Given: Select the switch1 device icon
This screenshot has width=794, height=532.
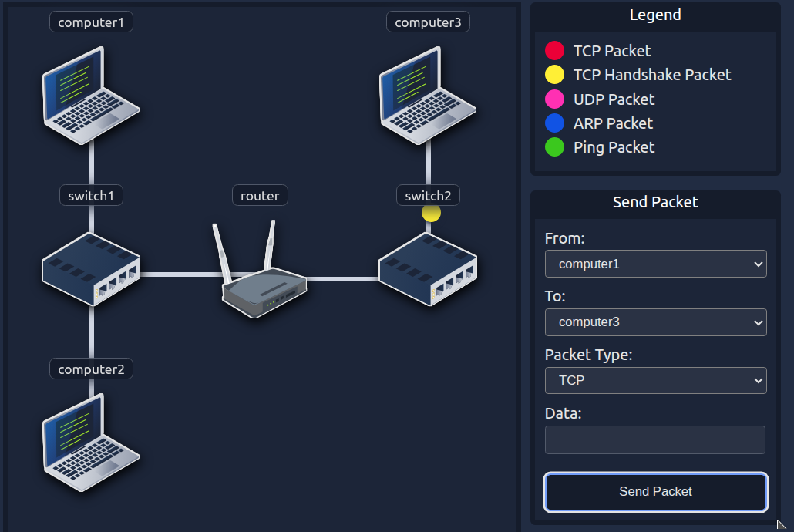Looking at the screenshot, I should [91, 268].
